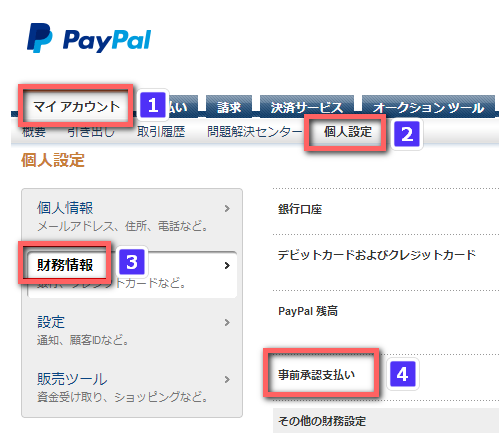Click メールアドレス、住所、電話など description
This screenshot has height=433, width=499.
click(x=122, y=227)
